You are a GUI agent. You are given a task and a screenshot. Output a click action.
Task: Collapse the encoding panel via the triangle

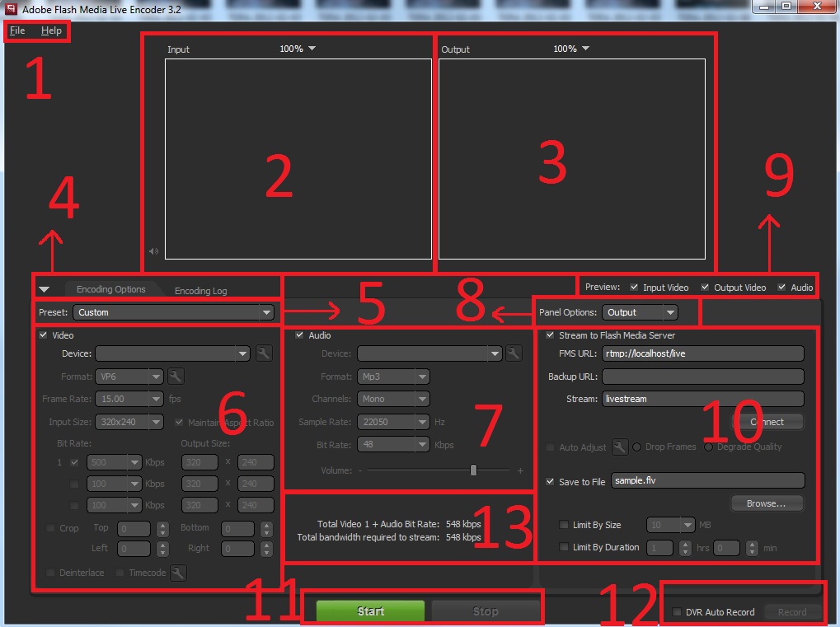pyautogui.click(x=45, y=288)
